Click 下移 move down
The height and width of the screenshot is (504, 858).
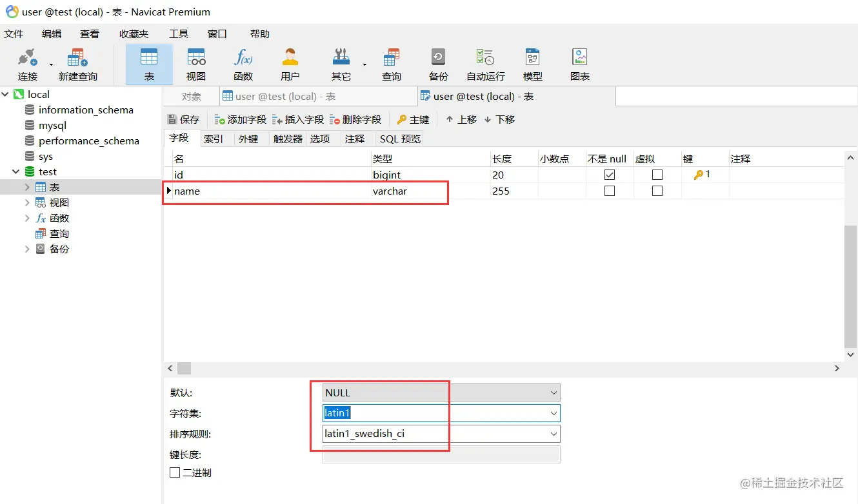(499, 119)
